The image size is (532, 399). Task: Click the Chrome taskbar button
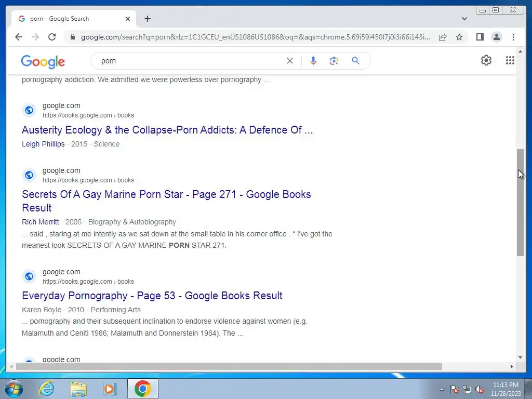click(143, 389)
